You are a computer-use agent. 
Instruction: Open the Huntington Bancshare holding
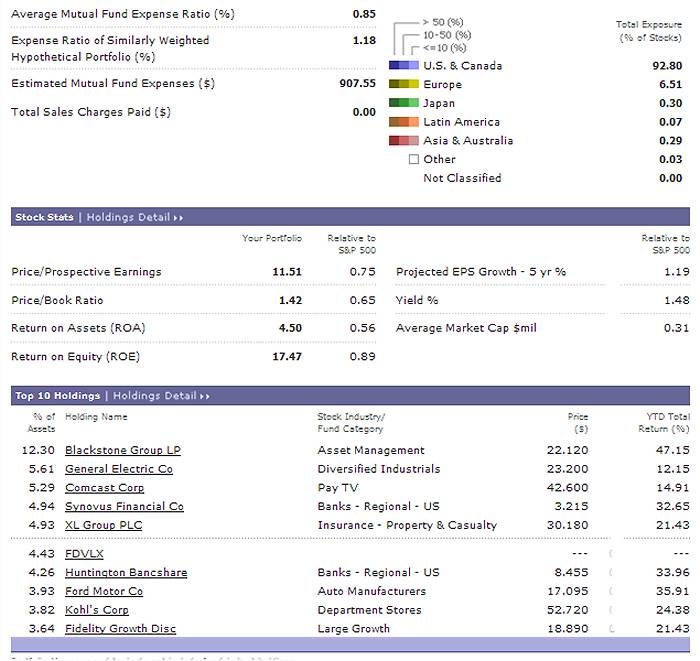(126, 573)
